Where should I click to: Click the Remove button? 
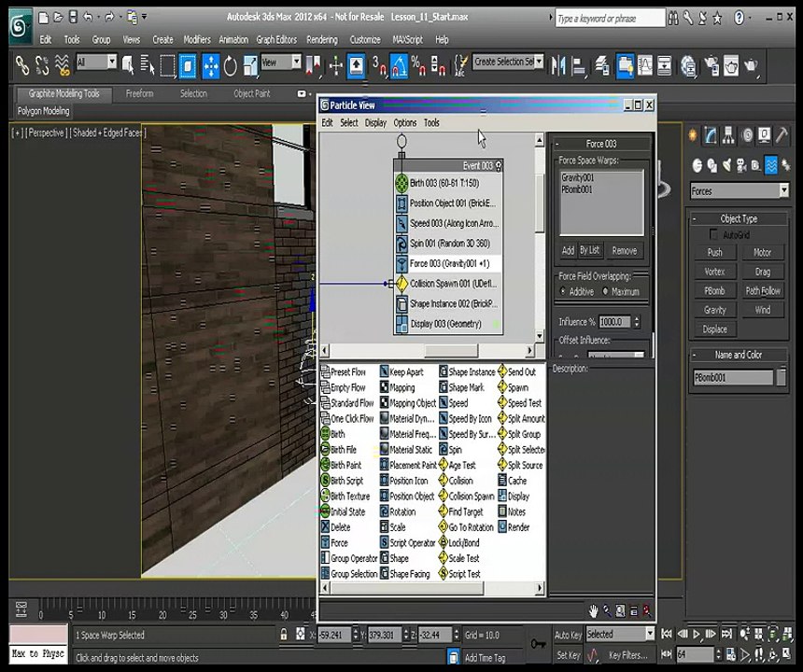(625, 250)
